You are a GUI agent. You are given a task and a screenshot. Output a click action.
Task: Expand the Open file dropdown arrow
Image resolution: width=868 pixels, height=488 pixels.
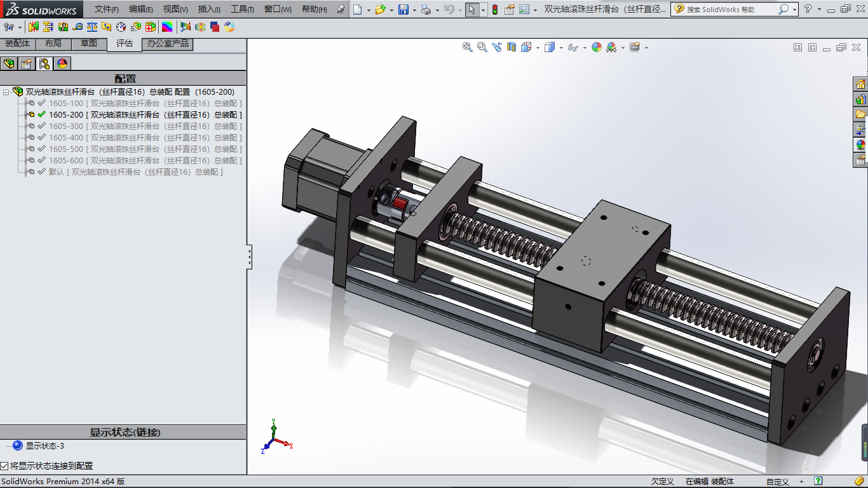pyautogui.click(x=391, y=10)
